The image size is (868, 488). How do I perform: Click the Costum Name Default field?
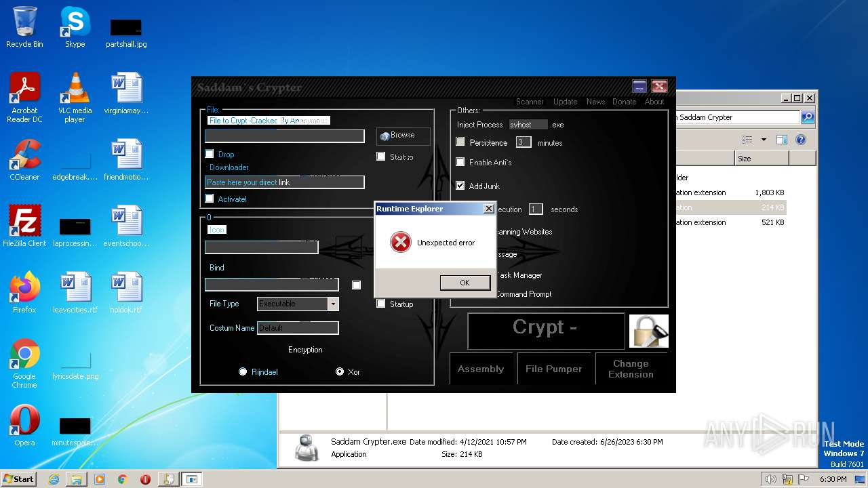click(298, 328)
